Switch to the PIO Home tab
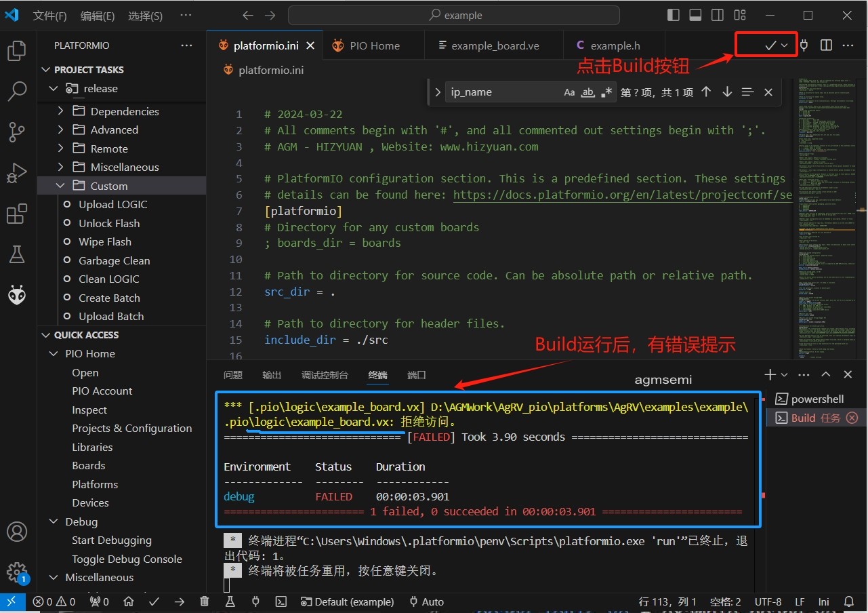The width and height of the screenshot is (868, 613). tap(374, 45)
